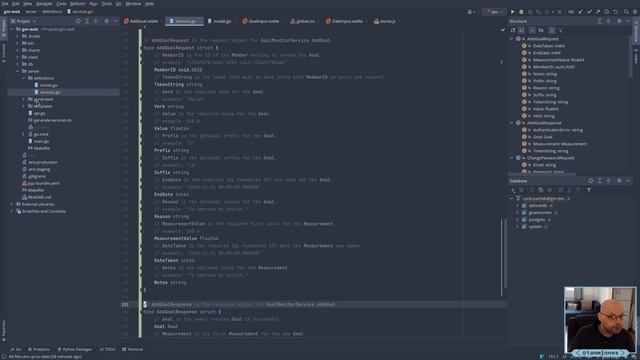Viewport: 640px width, 360px height.
Task: Hide the Project panel minimize icon
Action: pos(115,21)
